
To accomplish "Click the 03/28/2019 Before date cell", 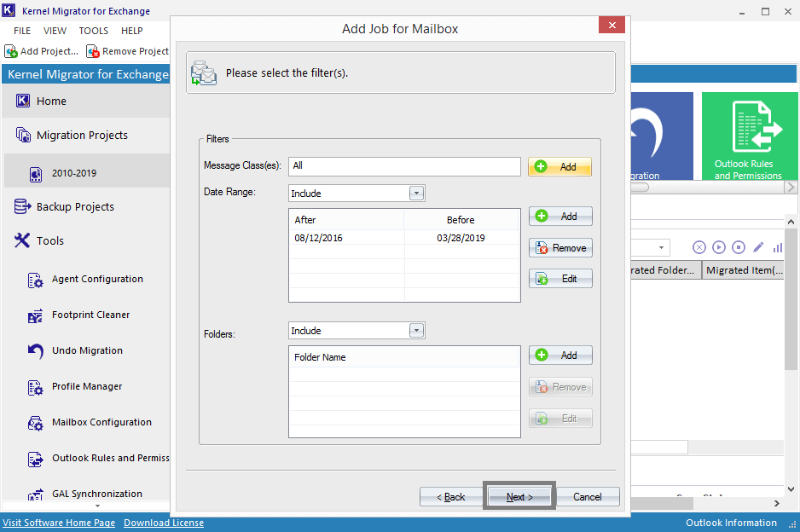I will [x=461, y=238].
